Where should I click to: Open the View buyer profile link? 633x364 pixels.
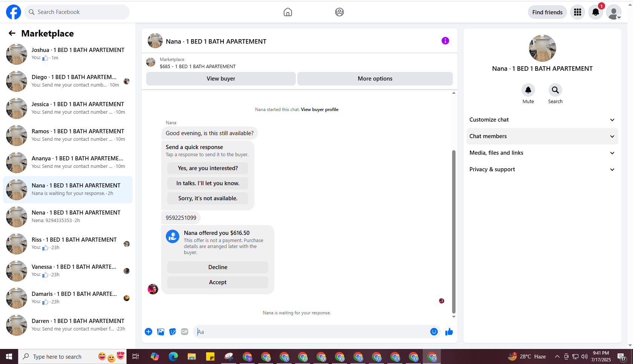320,110
